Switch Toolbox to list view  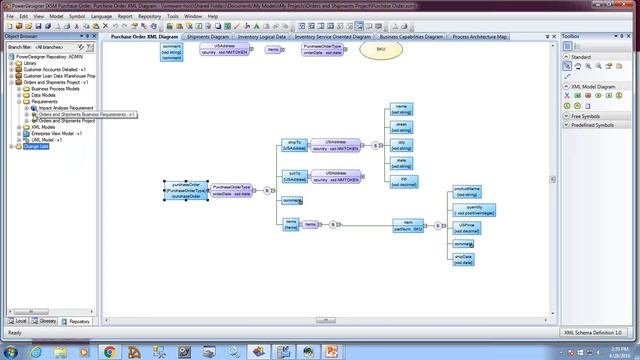point(577,46)
